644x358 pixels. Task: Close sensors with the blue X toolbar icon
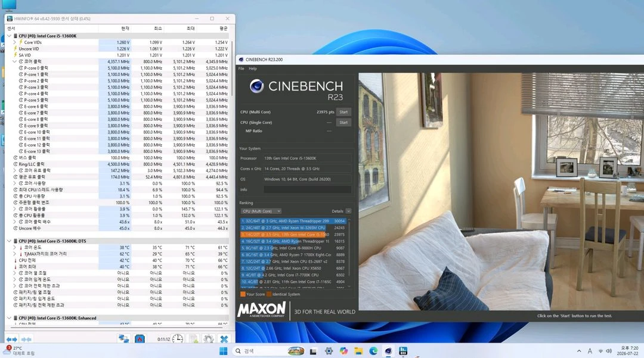224,339
